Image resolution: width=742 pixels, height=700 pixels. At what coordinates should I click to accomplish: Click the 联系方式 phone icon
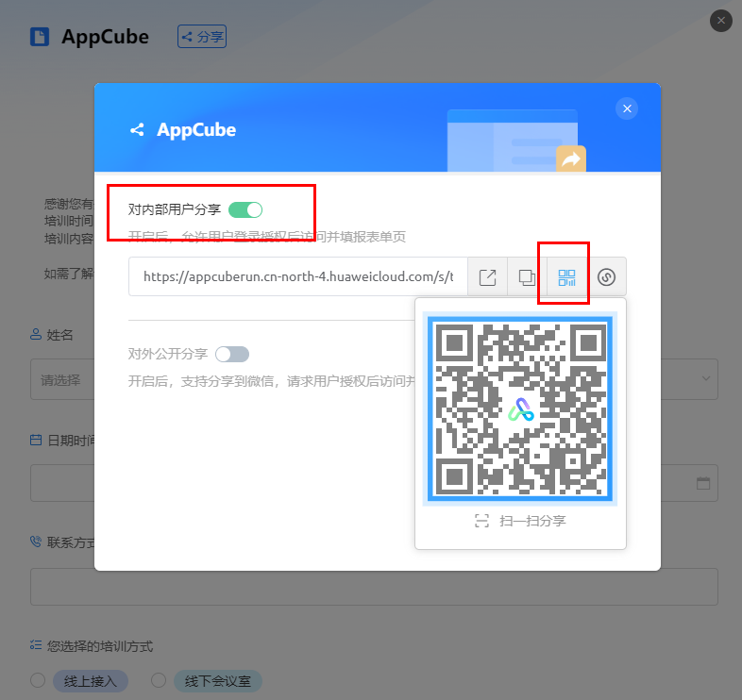tap(36, 542)
